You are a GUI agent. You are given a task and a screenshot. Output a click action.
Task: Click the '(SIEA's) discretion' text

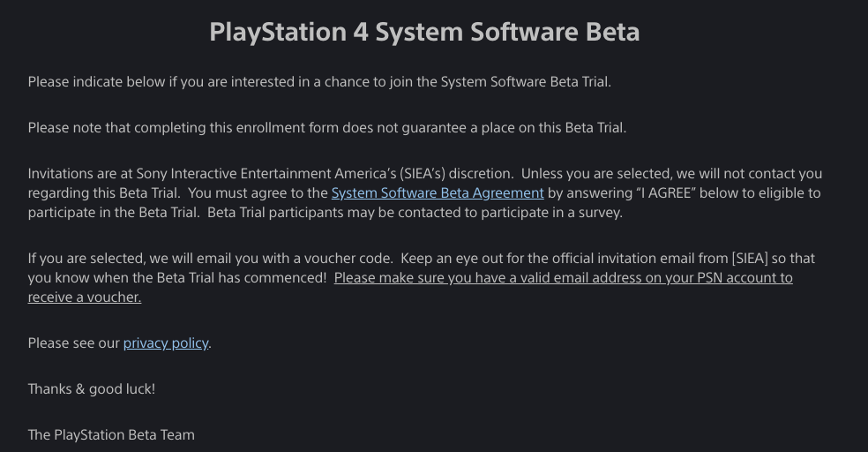click(457, 174)
